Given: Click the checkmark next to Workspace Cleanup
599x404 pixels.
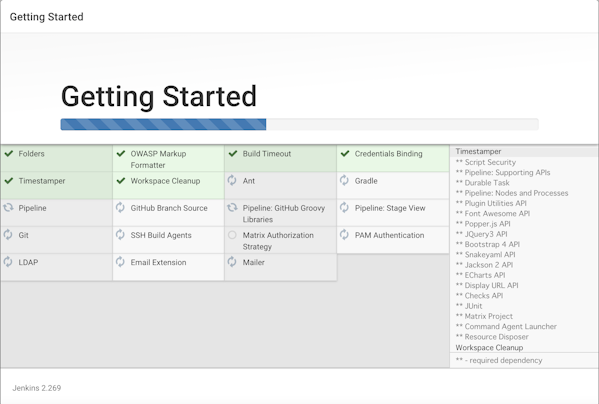Looking at the screenshot, I should click(121, 181).
